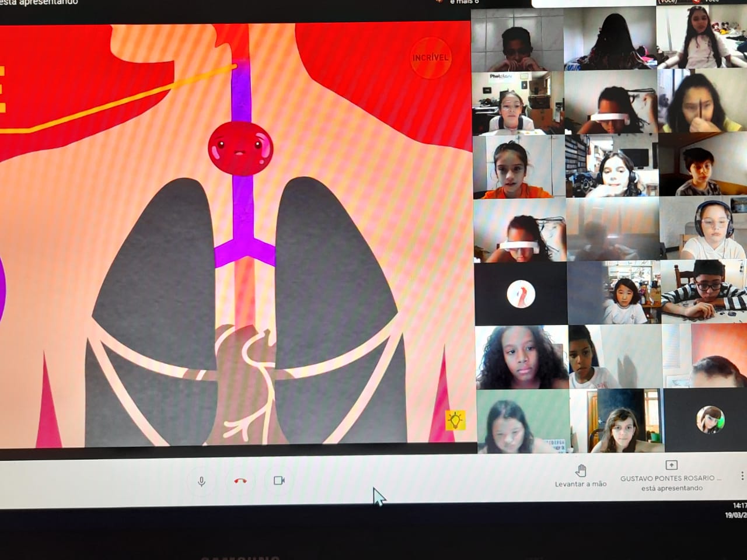The width and height of the screenshot is (747, 560).
Task: Click the red blood cell character
Action: [240, 148]
